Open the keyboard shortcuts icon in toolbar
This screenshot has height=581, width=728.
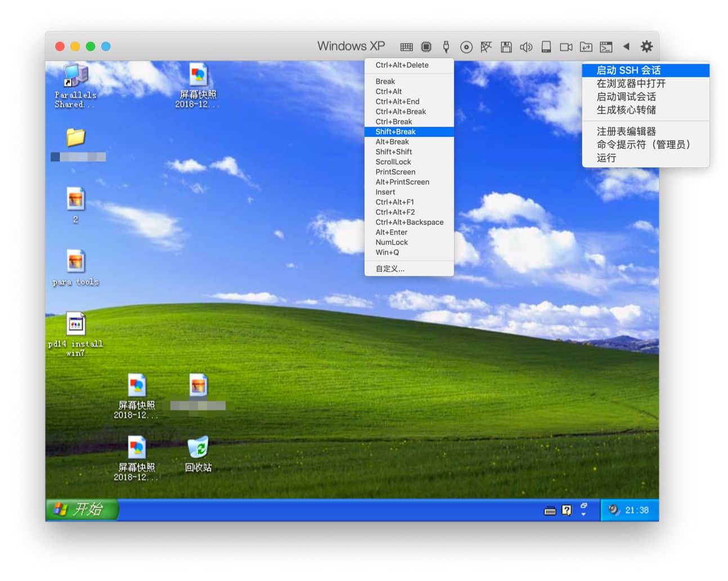(x=407, y=47)
